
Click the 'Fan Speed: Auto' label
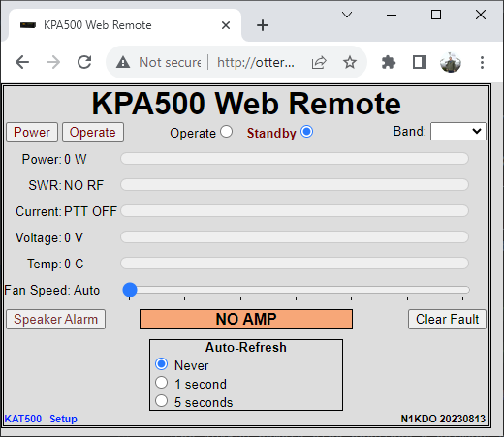pyautogui.click(x=52, y=290)
